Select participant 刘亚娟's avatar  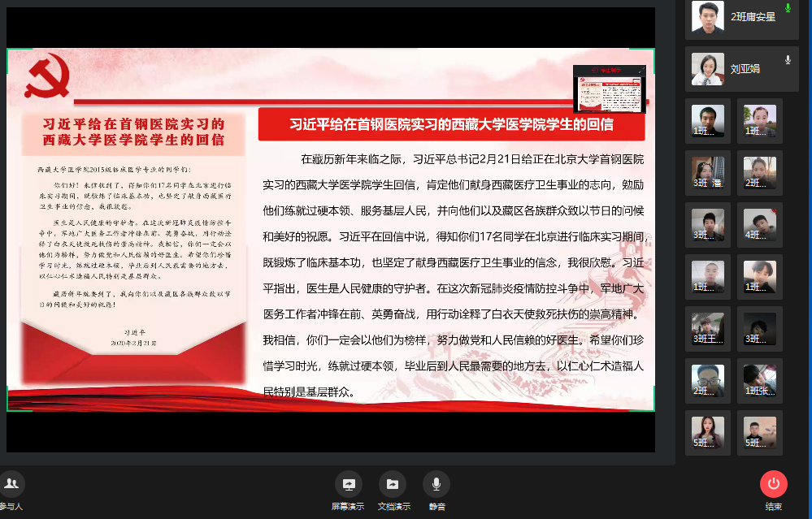pos(707,69)
